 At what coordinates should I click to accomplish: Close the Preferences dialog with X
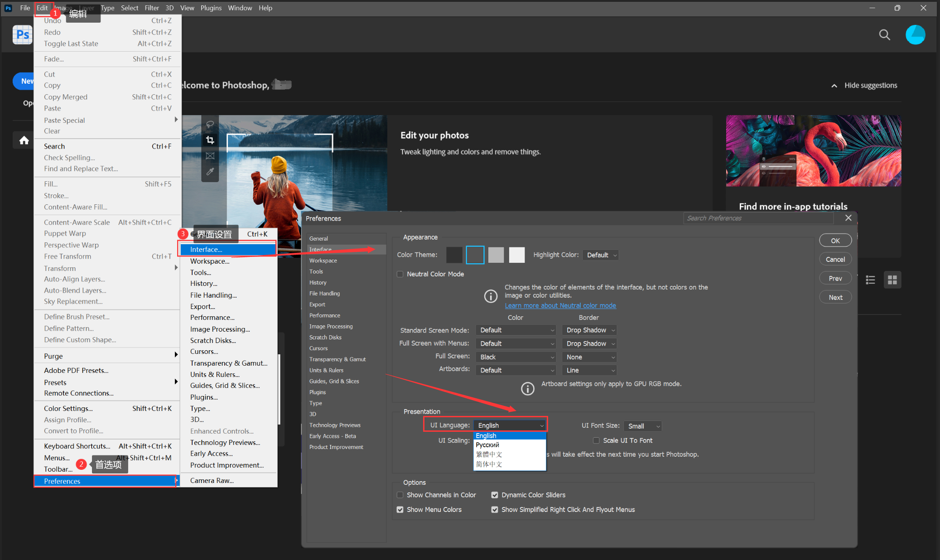(848, 218)
